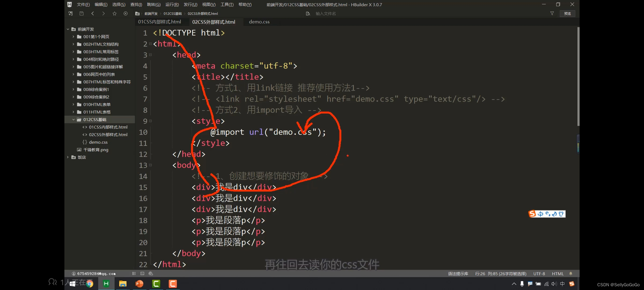The height and width of the screenshot is (290, 644).
Task: Click the Save file icon
Action: 82,13
